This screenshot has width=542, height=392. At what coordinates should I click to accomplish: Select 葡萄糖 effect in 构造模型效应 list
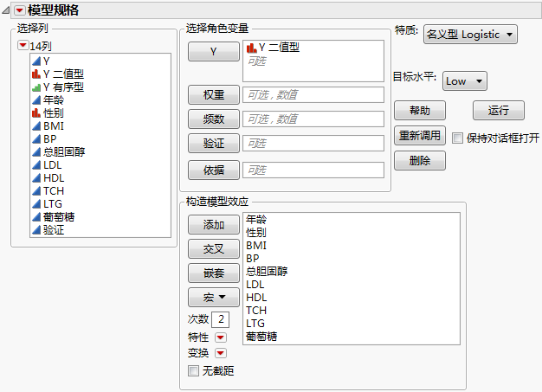352,337
